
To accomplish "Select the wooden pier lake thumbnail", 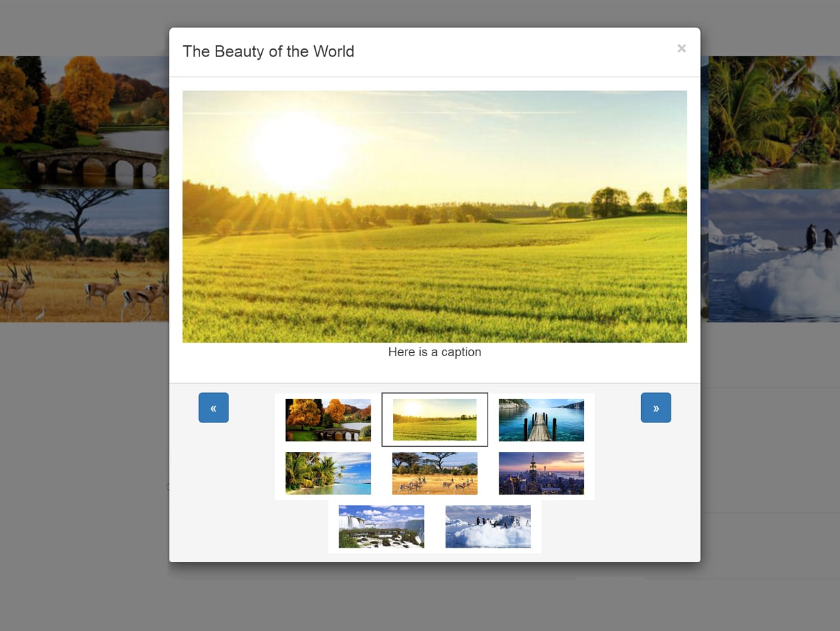I will coord(541,419).
